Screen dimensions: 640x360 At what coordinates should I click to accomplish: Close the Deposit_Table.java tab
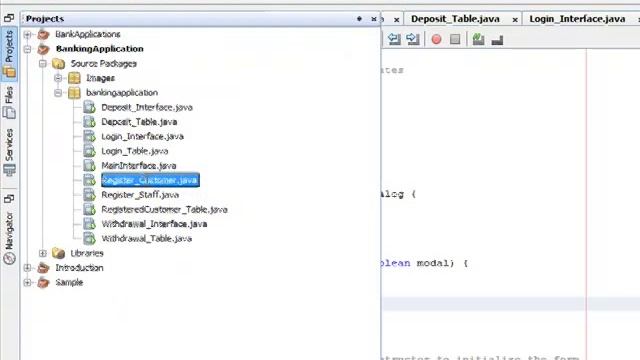(x=515, y=20)
